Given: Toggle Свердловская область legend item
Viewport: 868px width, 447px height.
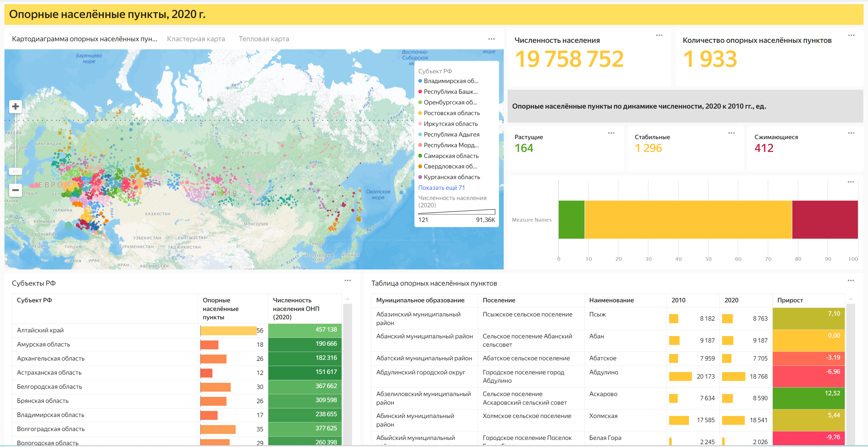Looking at the screenshot, I should coord(448,167).
